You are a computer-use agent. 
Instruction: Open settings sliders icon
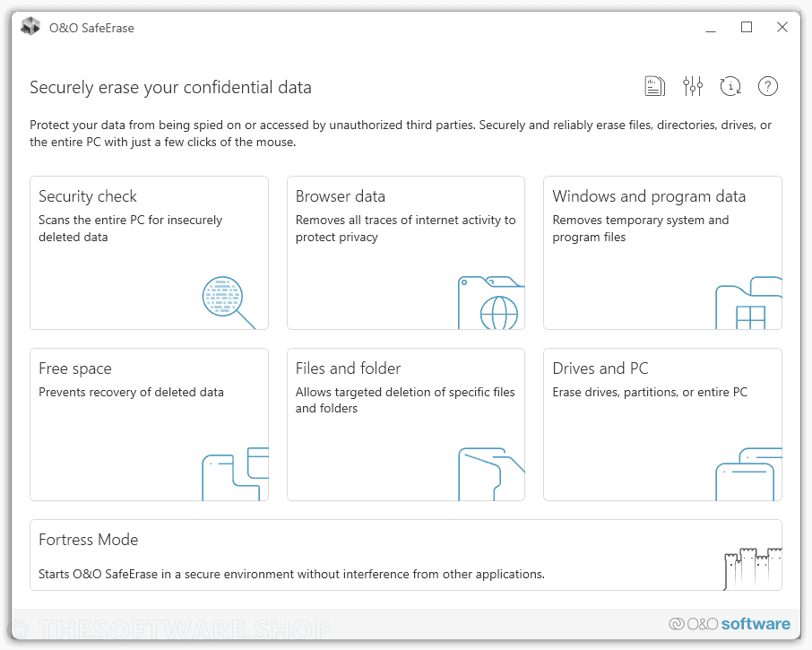[693, 86]
